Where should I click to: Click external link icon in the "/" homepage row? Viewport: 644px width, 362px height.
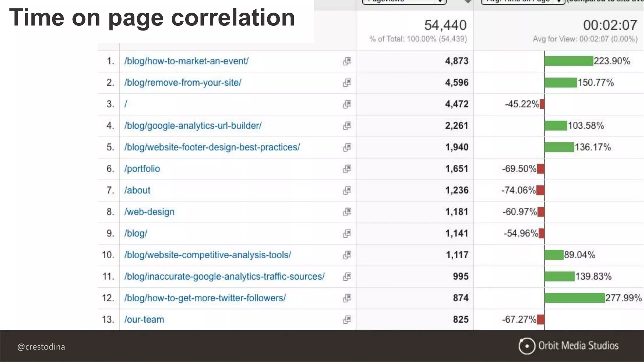click(x=347, y=104)
